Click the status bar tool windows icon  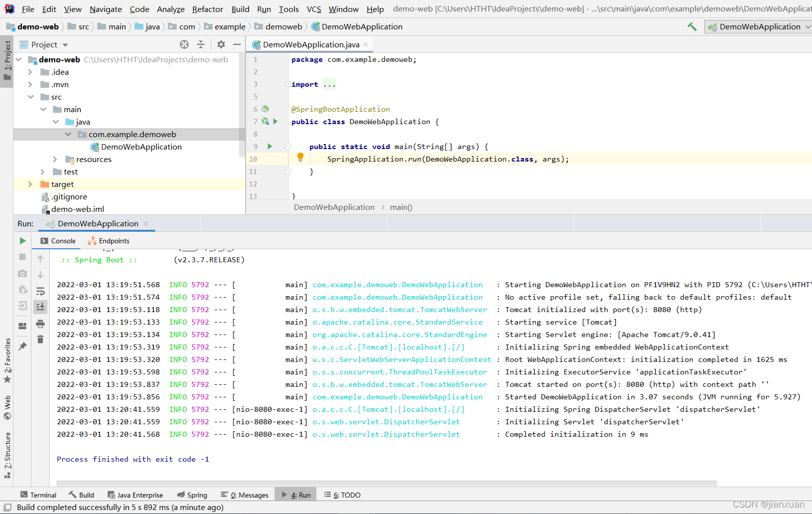tap(7, 508)
